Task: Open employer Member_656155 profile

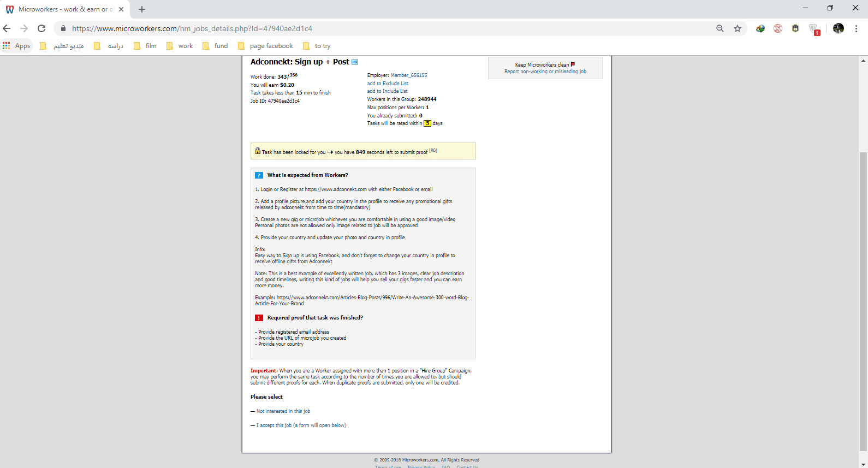Action: coord(409,75)
